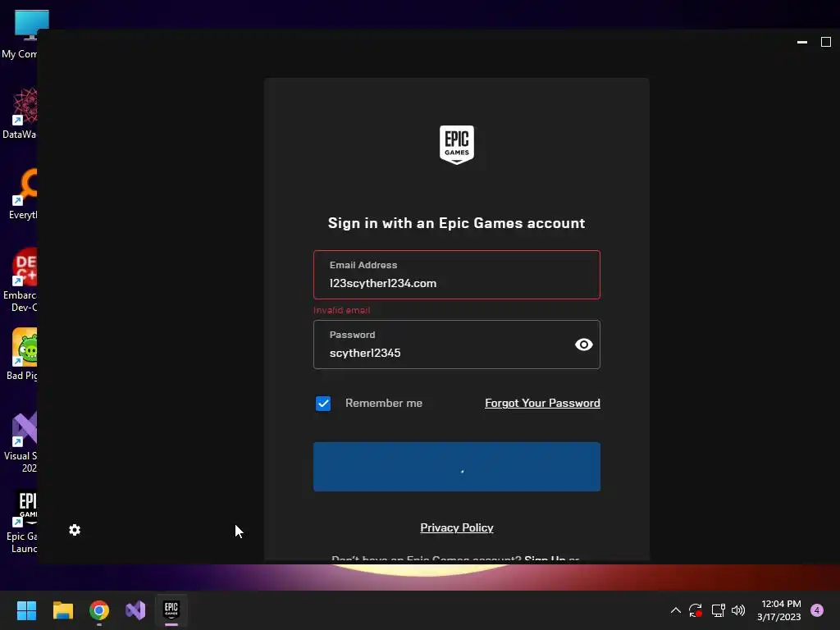Minimize the Epic Games launcher window
The image size is (840, 630).
point(802,42)
